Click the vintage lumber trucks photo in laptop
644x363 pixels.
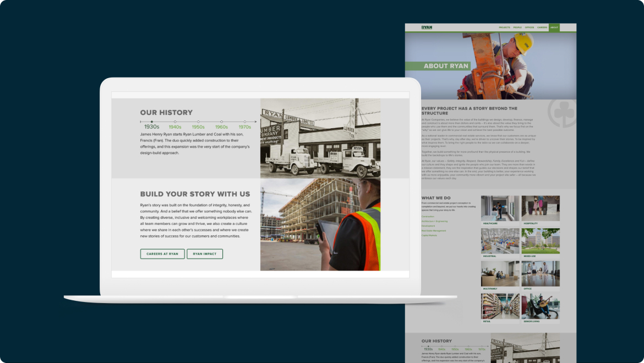[320, 138]
